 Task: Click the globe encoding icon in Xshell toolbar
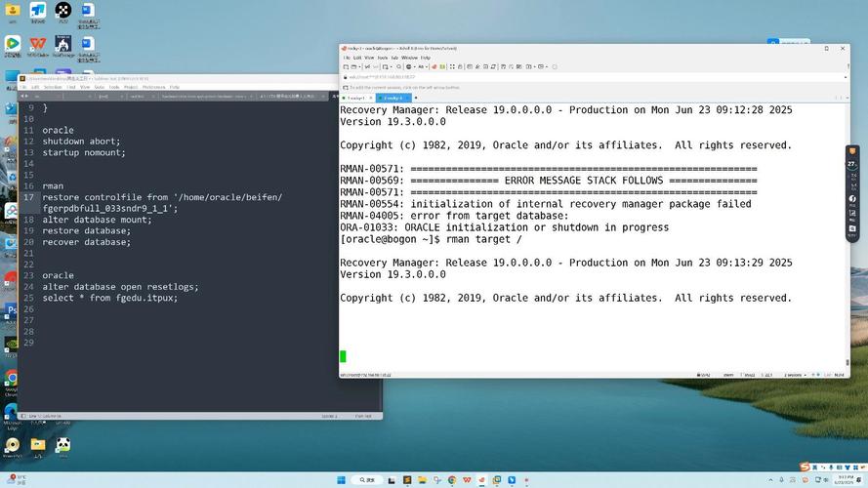click(x=408, y=67)
